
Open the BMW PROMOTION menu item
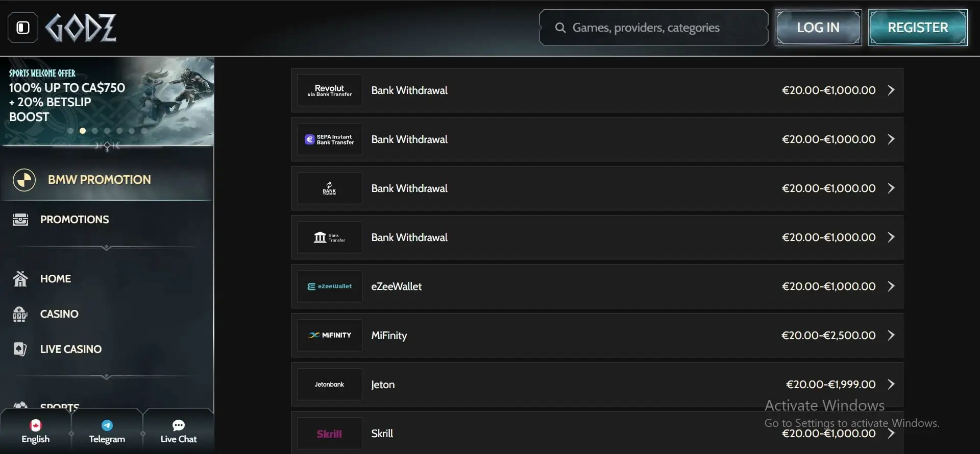pos(107,180)
